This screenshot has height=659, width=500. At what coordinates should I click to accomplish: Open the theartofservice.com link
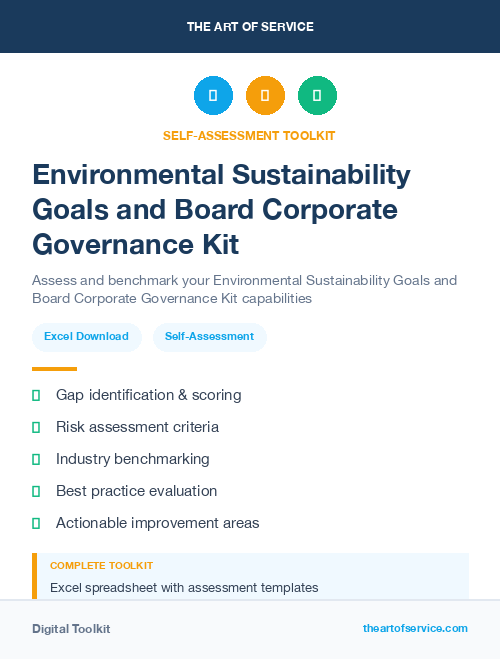coord(415,628)
